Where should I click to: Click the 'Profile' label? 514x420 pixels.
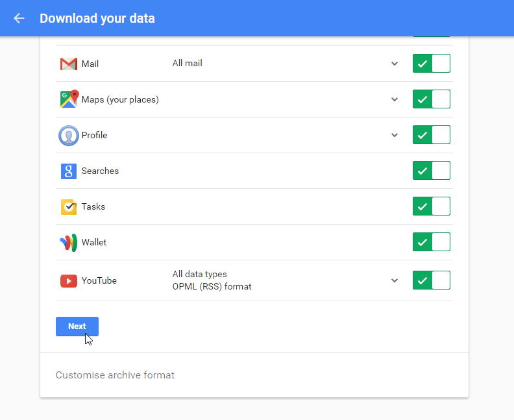click(x=94, y=135)
